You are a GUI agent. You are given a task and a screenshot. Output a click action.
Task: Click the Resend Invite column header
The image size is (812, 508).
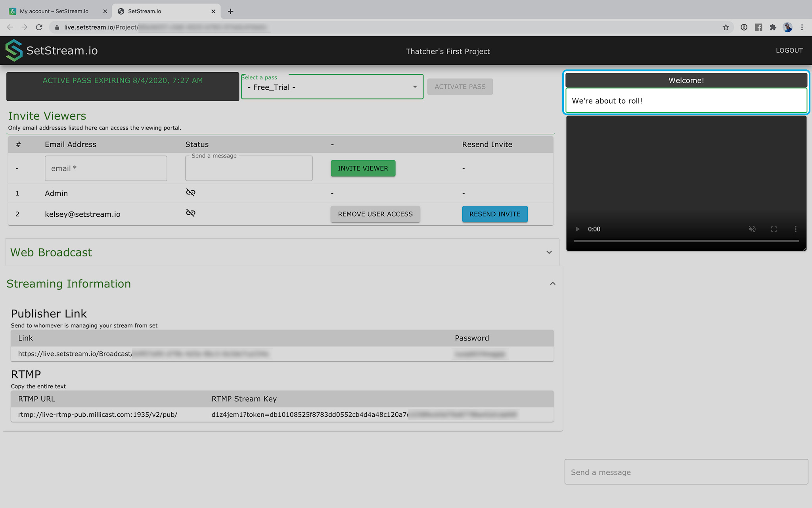[x=487, y=144]
